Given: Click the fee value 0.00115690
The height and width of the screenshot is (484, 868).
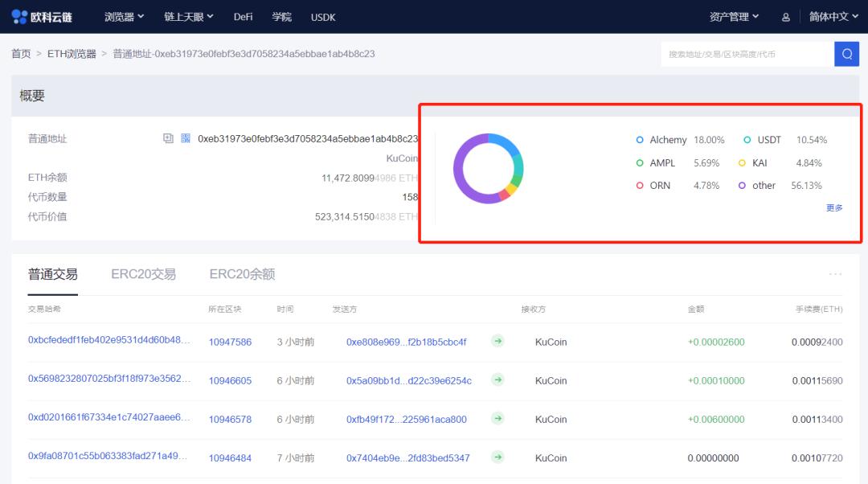Looking at the screenshot, I should (x=817, y=381).
